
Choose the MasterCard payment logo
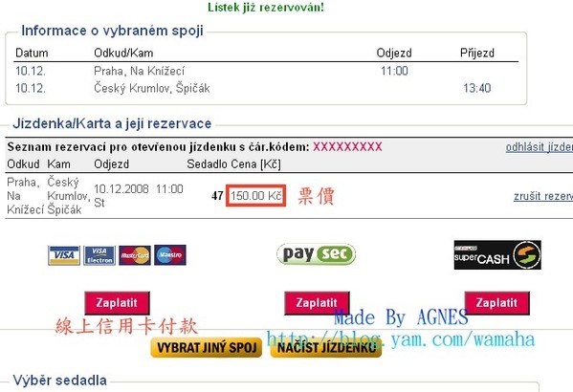click(135, 255)
